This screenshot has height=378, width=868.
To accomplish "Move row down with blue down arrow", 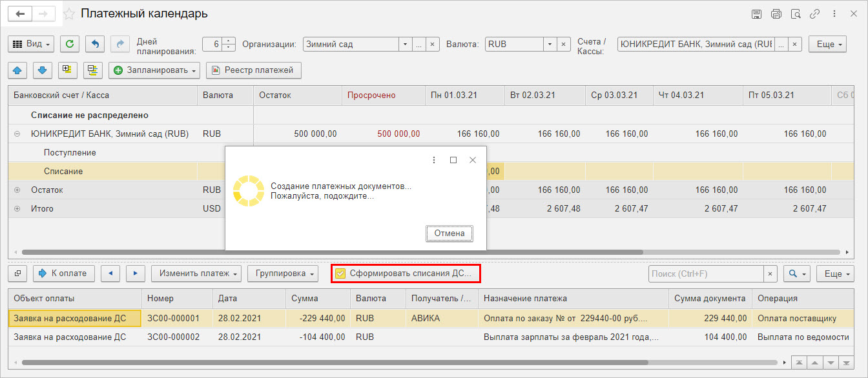I will (43, 70).
